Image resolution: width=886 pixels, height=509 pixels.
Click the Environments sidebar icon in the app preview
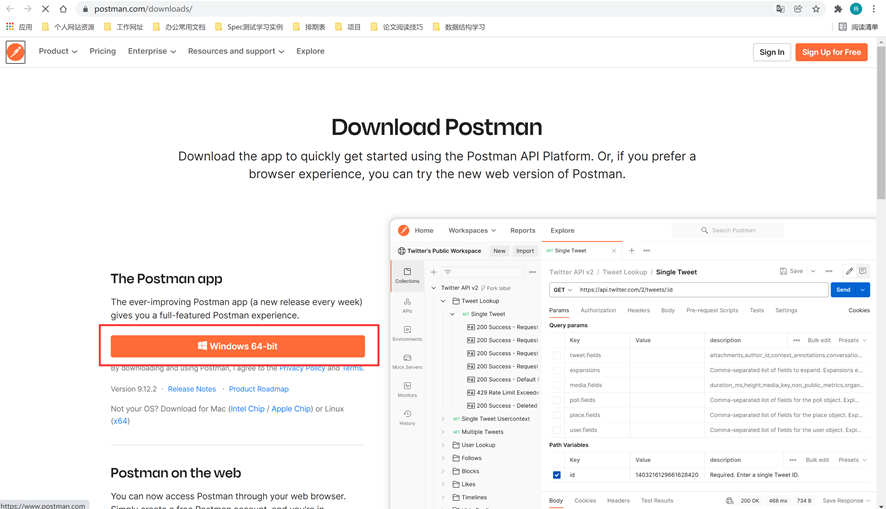click(407, 333)
